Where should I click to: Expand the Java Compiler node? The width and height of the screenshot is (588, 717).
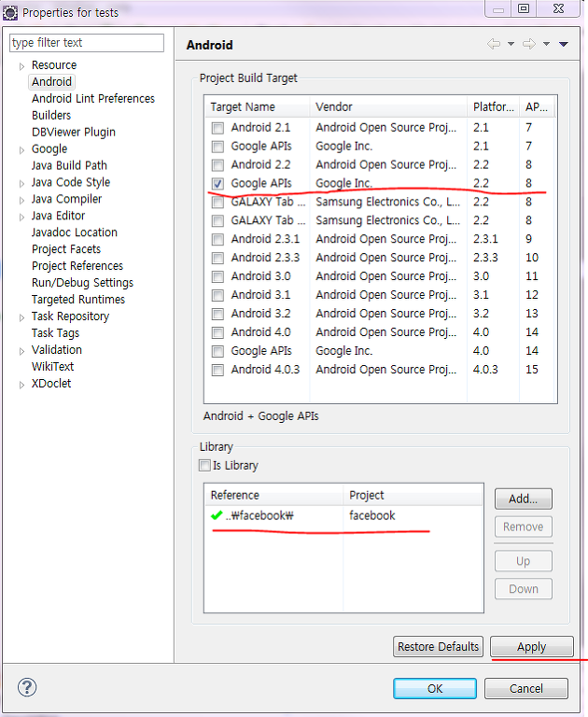[x=21, y=201]
